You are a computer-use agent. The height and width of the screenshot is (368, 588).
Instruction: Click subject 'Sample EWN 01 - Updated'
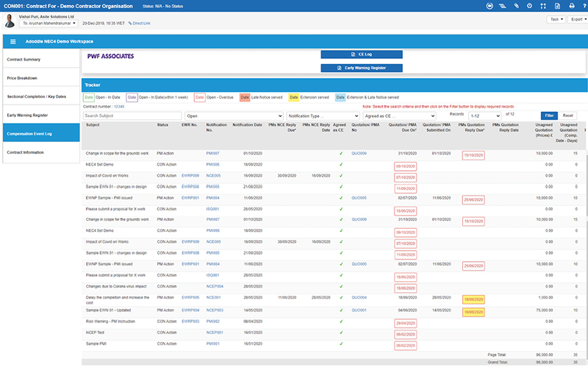(108, 310)
